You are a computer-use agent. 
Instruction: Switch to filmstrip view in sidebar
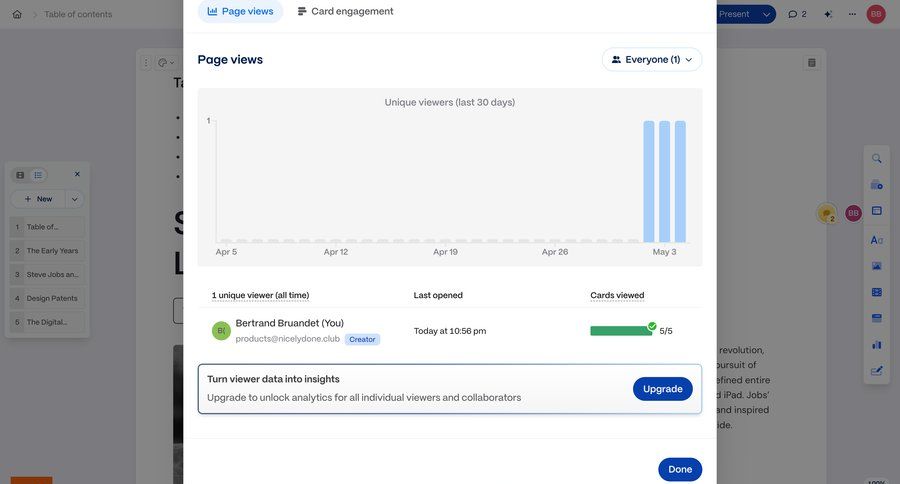21,175
